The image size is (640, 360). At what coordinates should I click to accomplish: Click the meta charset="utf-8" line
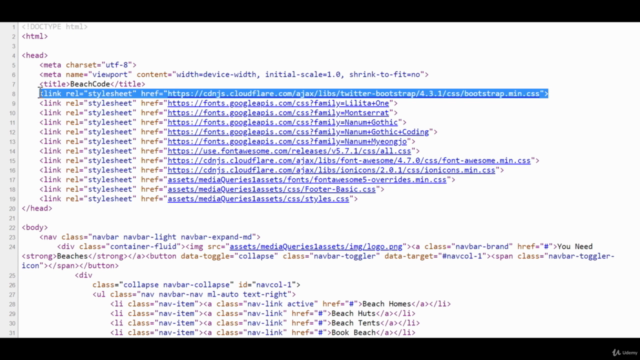coord(88,65)
